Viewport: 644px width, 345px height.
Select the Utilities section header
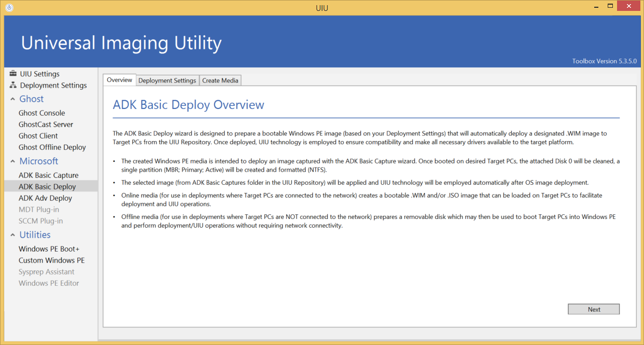pos(35,234)
